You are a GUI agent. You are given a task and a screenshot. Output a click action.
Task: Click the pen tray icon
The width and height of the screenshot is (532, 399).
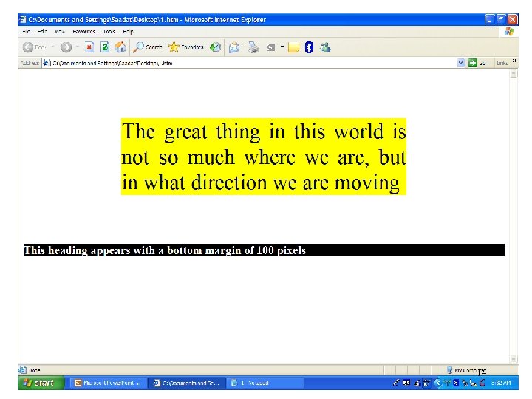click(396, 383)
